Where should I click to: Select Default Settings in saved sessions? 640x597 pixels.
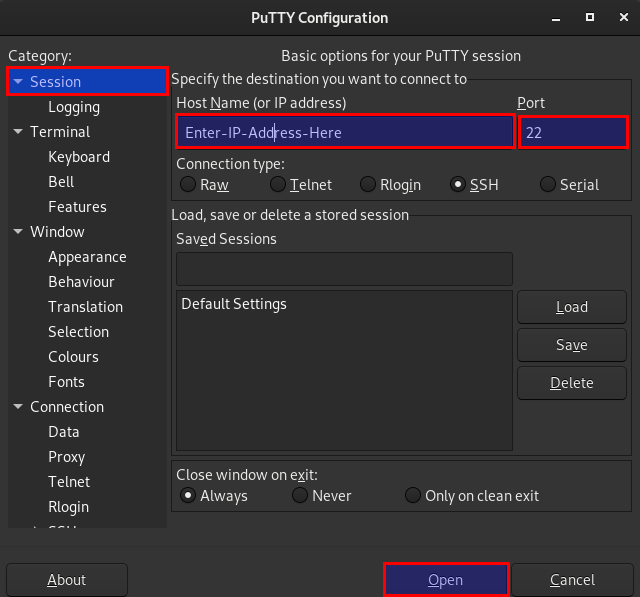click(234, 304)
